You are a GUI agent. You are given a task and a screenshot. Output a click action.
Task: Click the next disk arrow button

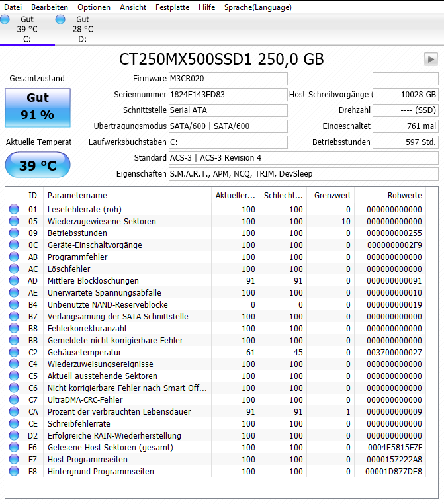(431, 59)
